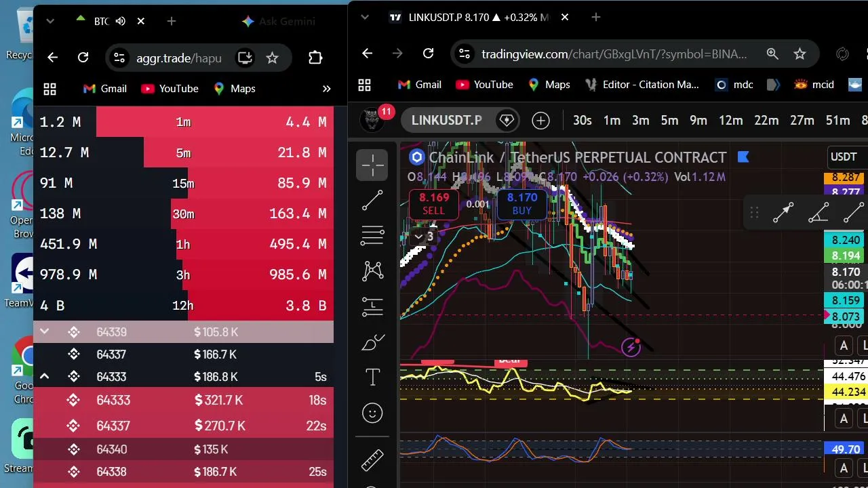Open a new tab in aggr.trade window

coord(172,21)
